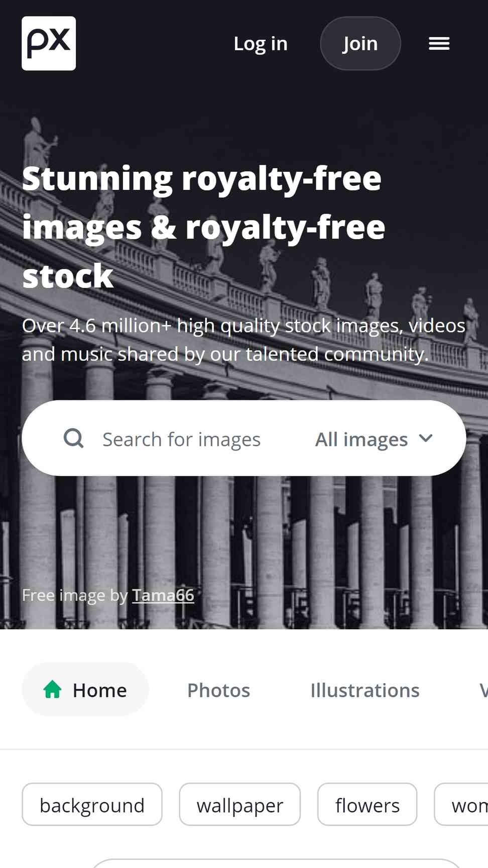Click the partially visible tag after flowers
The width and height of the screenshot is (488, 868).
[x=461, y=804]
